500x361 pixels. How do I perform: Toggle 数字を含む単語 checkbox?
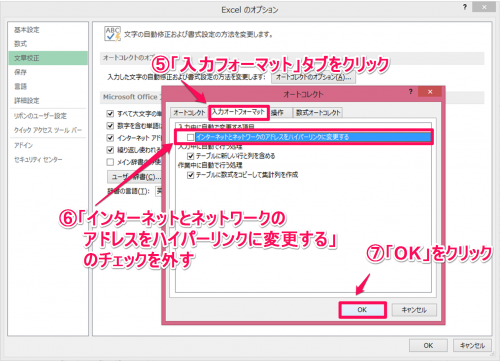[110, 126]
